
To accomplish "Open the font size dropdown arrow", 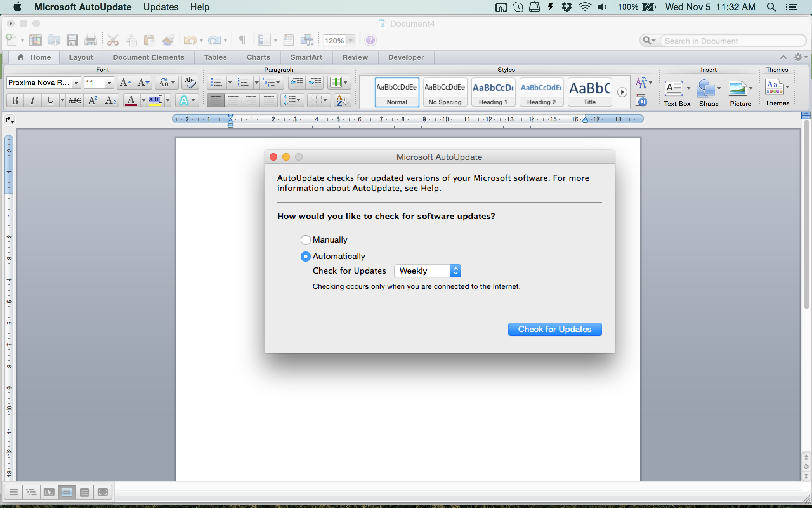I will click(109, 83).
